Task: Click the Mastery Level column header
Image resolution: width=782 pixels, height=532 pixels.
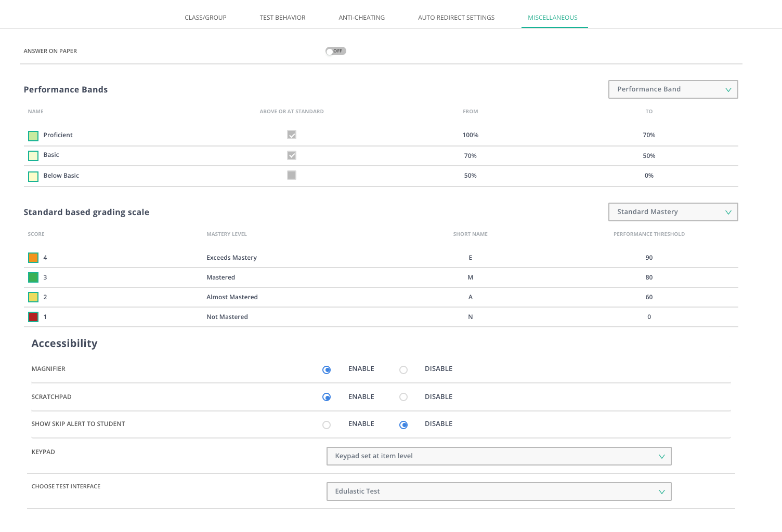Action: [227, 234]
